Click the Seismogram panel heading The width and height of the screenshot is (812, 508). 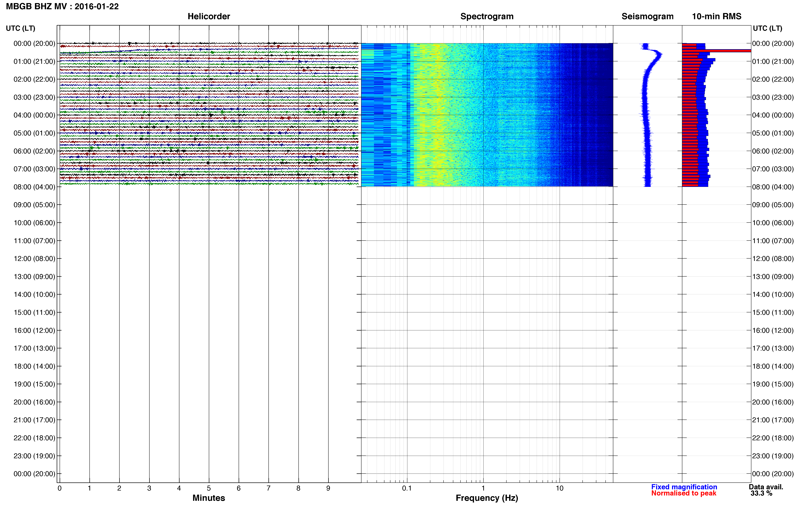click(647, 16)
